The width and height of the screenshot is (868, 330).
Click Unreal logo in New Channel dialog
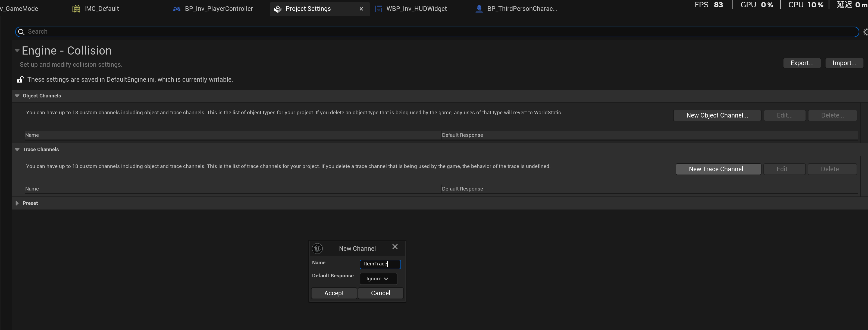point(317,249)
